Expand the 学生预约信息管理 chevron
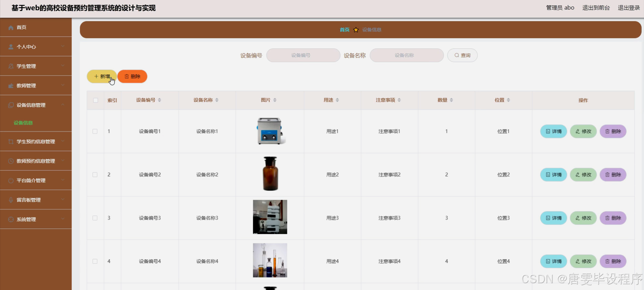644x290 pixels. coord(63,141)
